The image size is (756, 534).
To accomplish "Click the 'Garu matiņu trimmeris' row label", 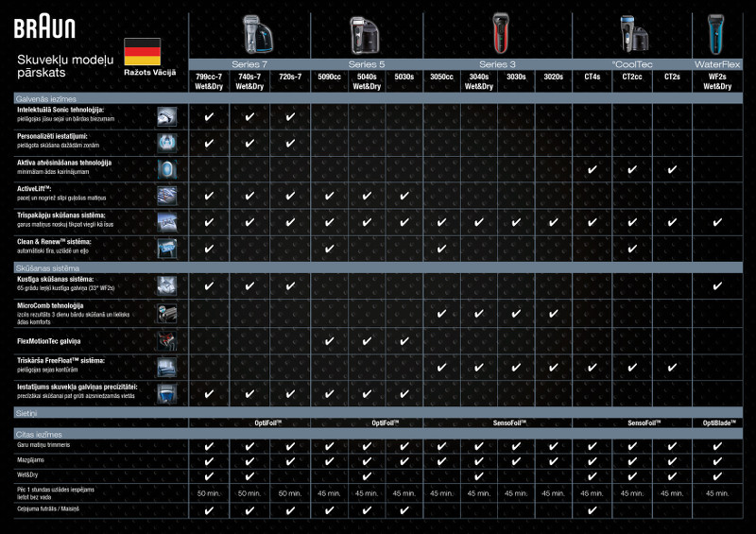I will pos(43,445).
